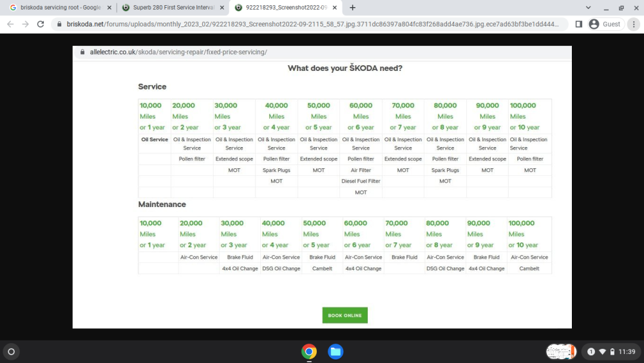Click '100,000' header in the Service table

click(x=523, y=106)
